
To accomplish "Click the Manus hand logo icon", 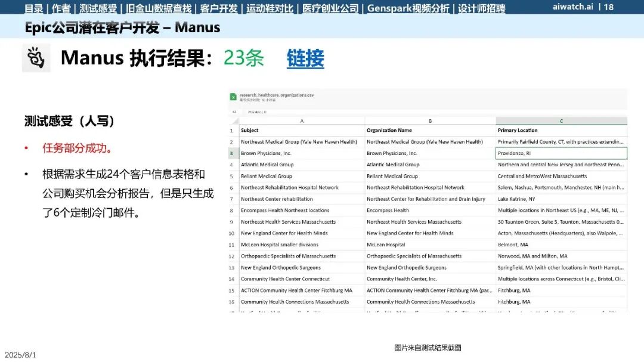I will [x=36, y=58].
